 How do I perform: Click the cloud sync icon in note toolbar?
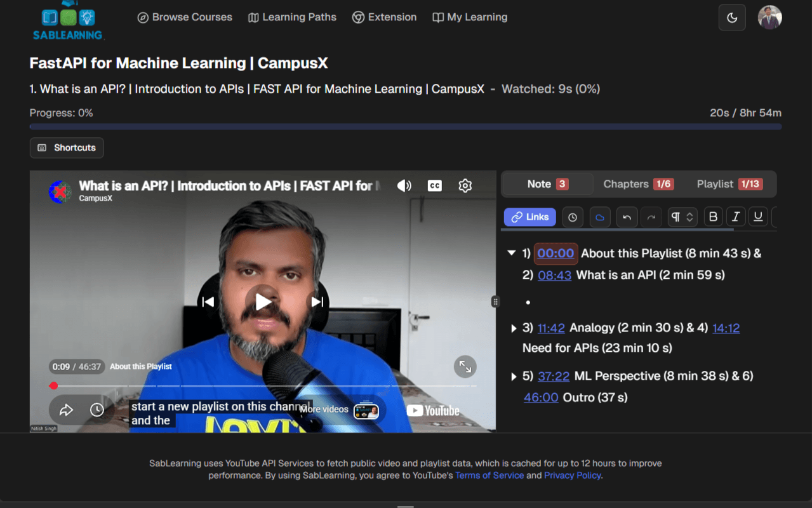599,217
